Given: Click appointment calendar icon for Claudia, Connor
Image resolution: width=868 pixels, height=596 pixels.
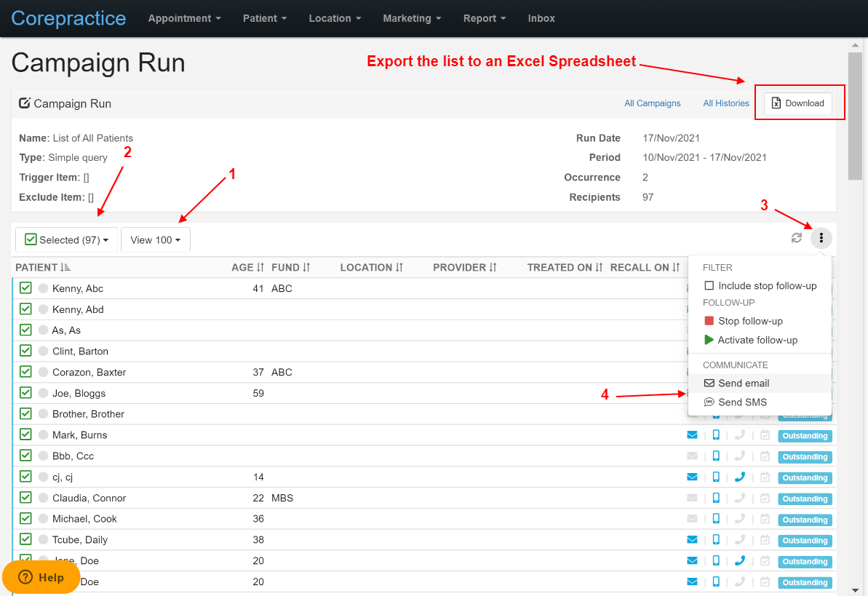Looking at the screenshot, I should coord(765,498).
